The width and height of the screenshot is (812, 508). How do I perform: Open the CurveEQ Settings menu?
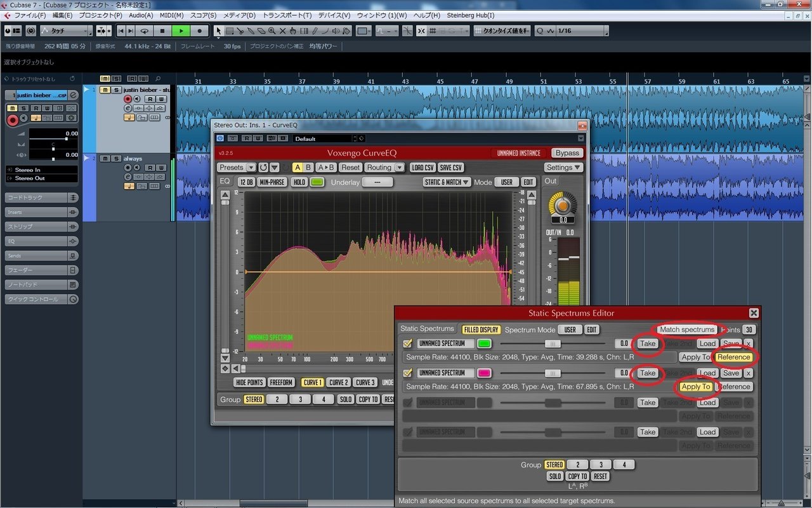point(564,167)
